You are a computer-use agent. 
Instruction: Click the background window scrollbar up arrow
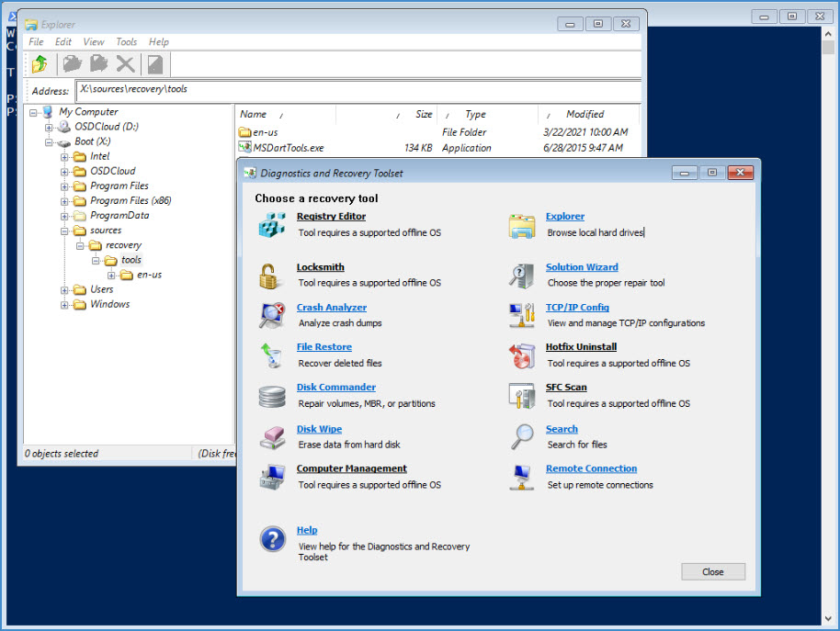[x=828, y=33]
